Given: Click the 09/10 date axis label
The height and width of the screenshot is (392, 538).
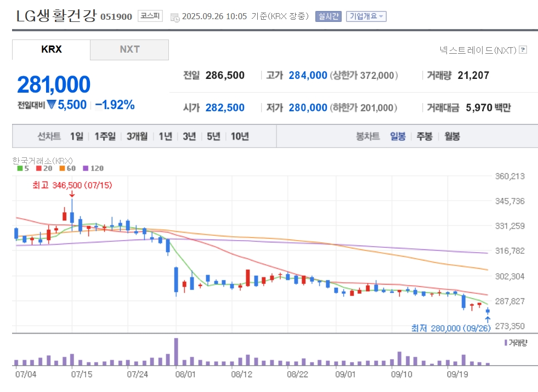Looking at the screenshot, I should pyautogui.click(x=401, y=374).
